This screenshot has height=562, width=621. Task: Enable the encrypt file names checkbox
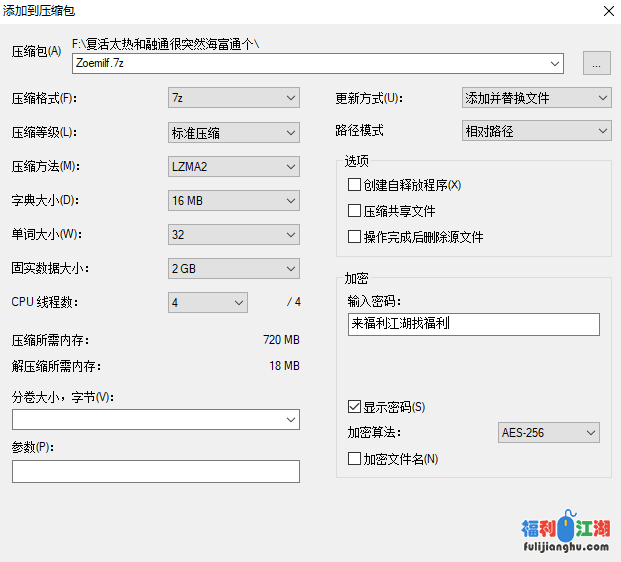coord(354,459)
